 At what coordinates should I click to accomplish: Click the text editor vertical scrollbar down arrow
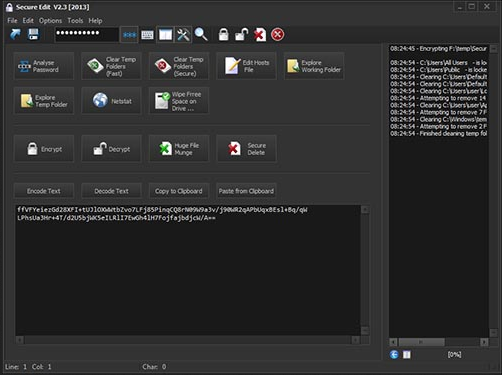(x=365, y=331)
